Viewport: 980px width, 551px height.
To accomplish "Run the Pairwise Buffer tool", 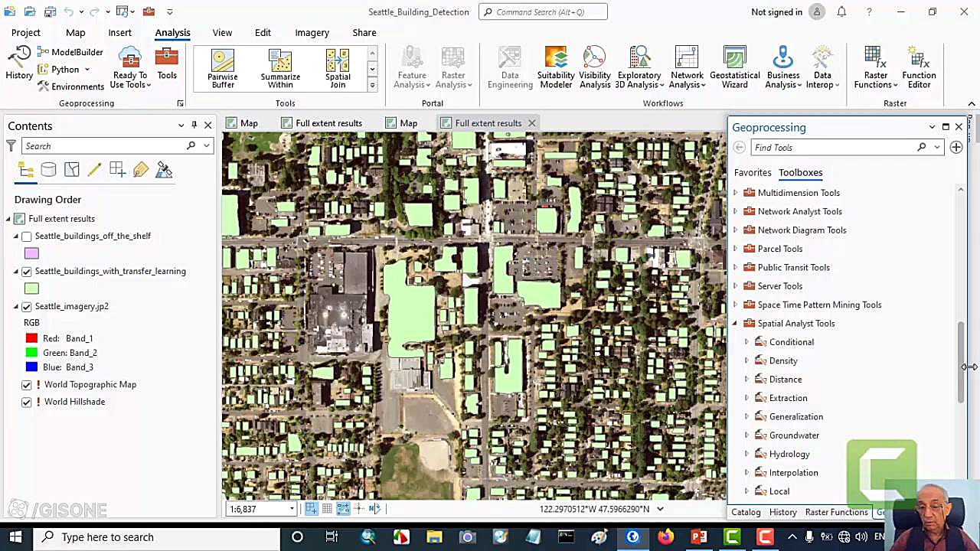I will tap(223, 69).
